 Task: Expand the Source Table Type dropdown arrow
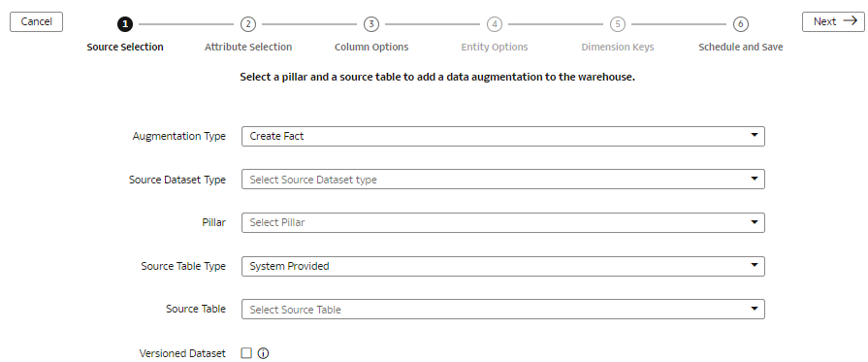point(754,265)
